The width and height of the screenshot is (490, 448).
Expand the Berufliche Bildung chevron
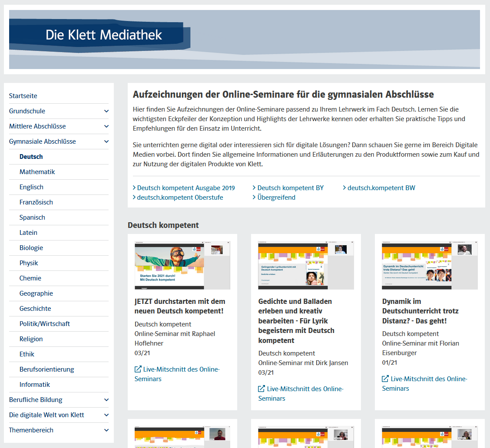pyautogui.click(x=106, y=400)
